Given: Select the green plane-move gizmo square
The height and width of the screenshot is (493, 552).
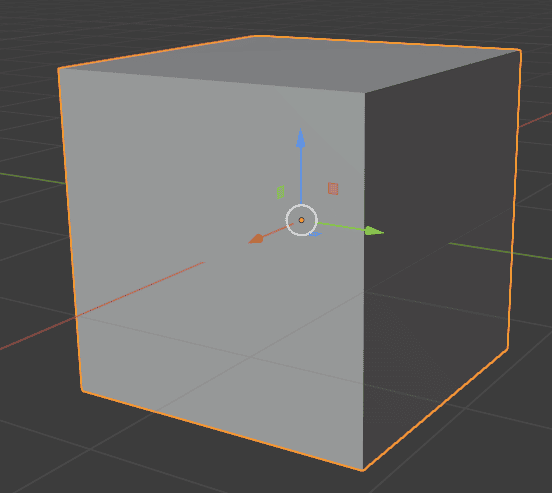Looking at the screenshot, I should [x=281, y=192].
